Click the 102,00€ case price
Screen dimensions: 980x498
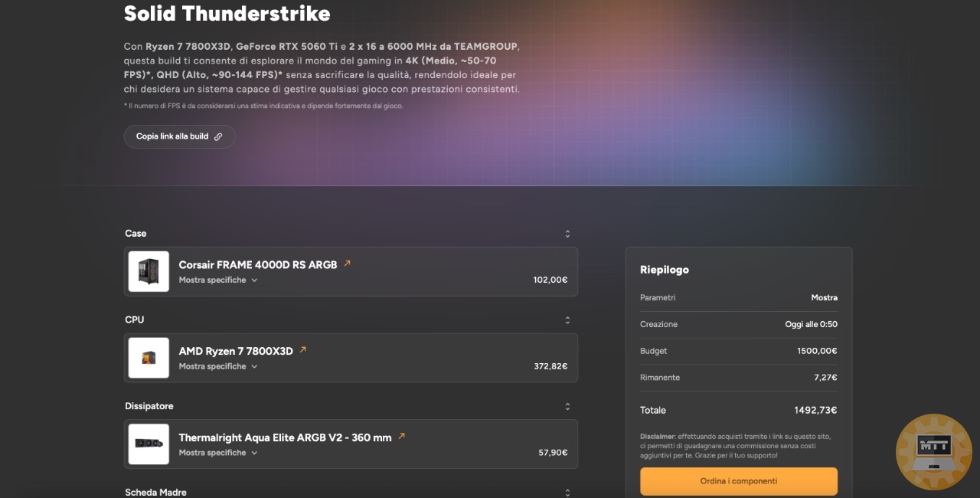[550, 280]
